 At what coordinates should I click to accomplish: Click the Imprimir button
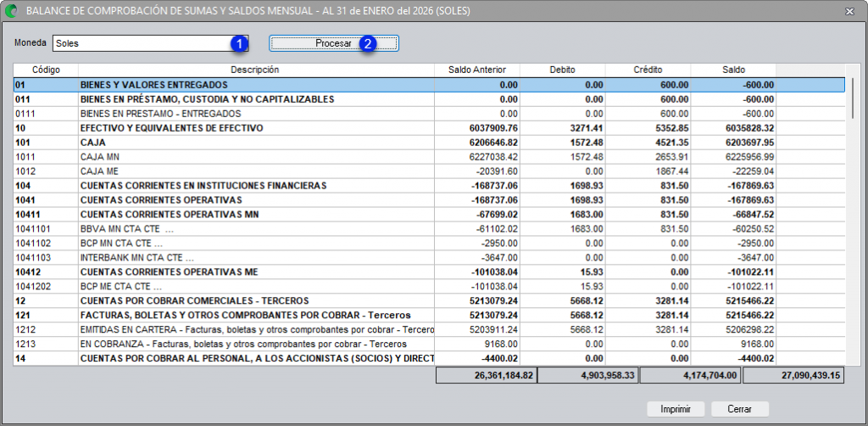click(676, 409)
